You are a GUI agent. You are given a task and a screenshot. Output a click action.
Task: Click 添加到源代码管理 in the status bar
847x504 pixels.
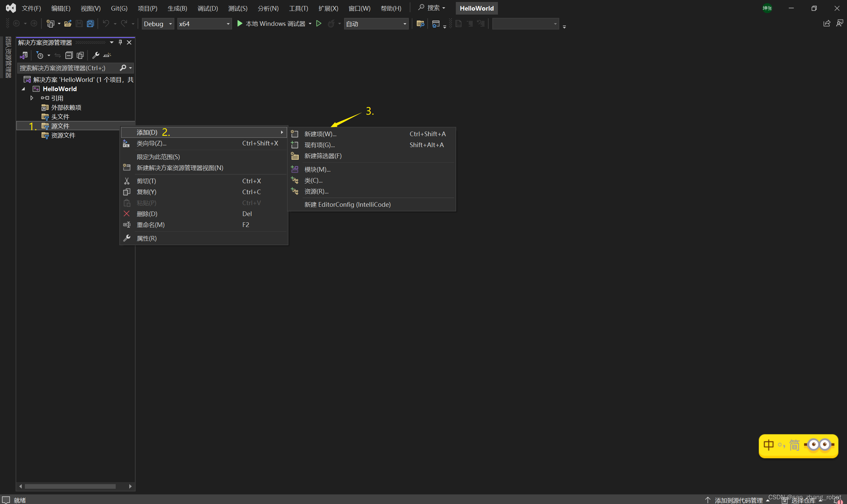coord(739,500)
